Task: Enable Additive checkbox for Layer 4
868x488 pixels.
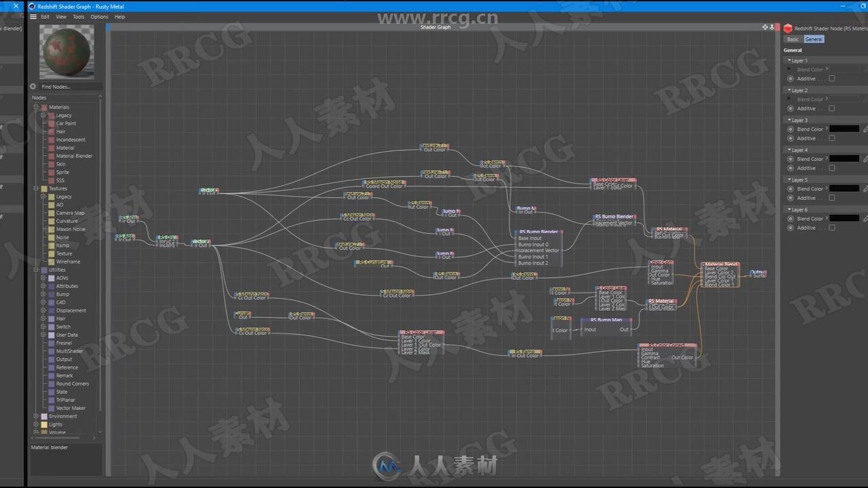Action: (832, 168)
